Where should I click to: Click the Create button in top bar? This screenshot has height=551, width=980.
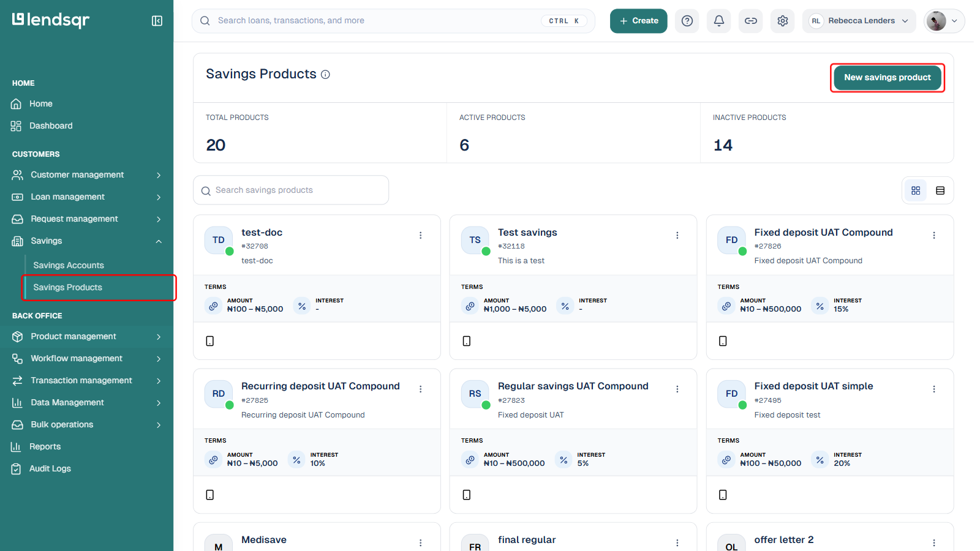[x=638, y=21]
